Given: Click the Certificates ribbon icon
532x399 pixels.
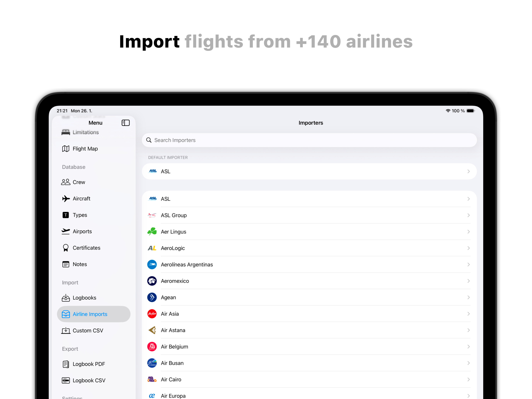Looking at the screenshot, I should pos(66,248).
